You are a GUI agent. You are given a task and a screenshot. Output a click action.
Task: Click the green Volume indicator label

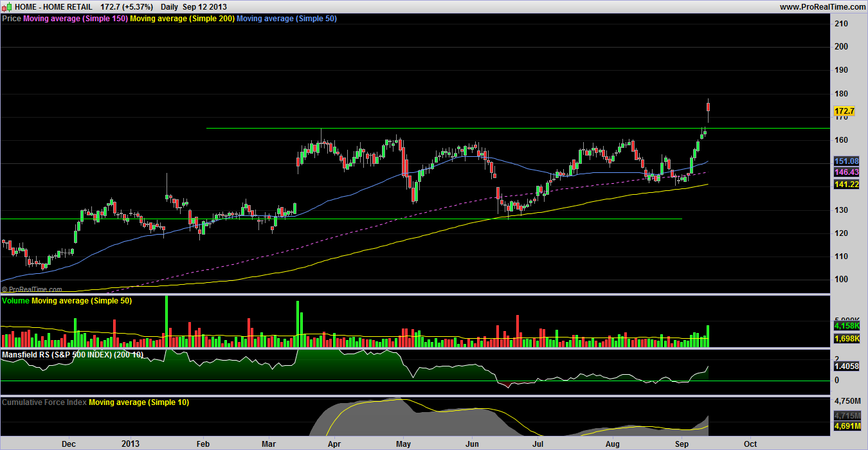pyautogui.click(x=16, y=301)
